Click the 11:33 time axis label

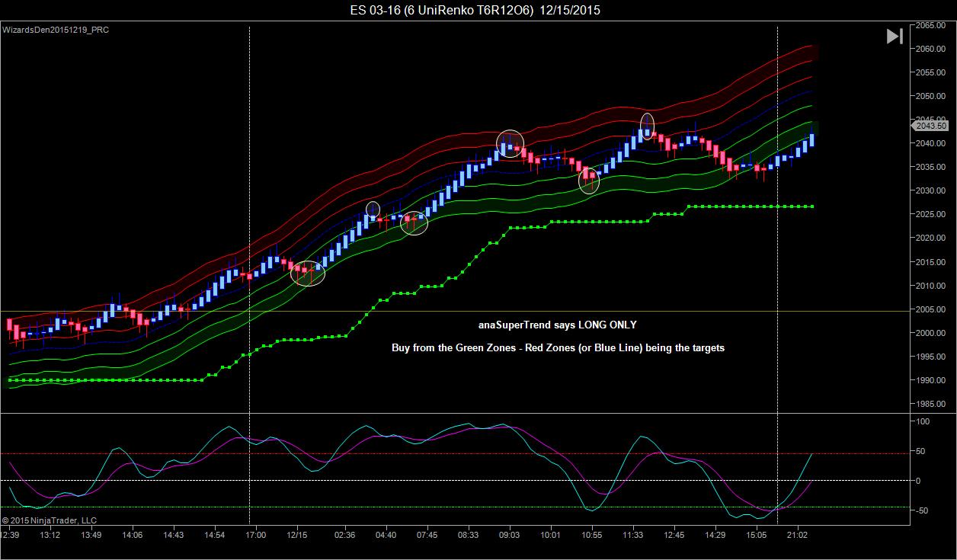click(x=632, y=536)
